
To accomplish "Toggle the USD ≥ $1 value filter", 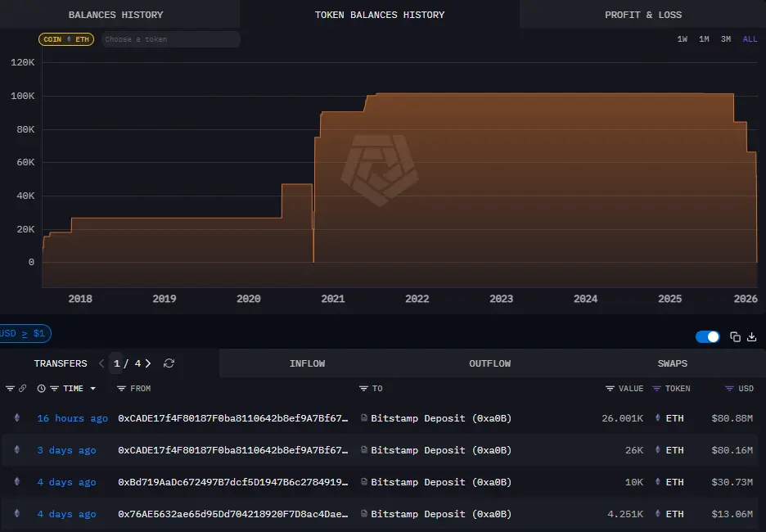I will point(23,333).
